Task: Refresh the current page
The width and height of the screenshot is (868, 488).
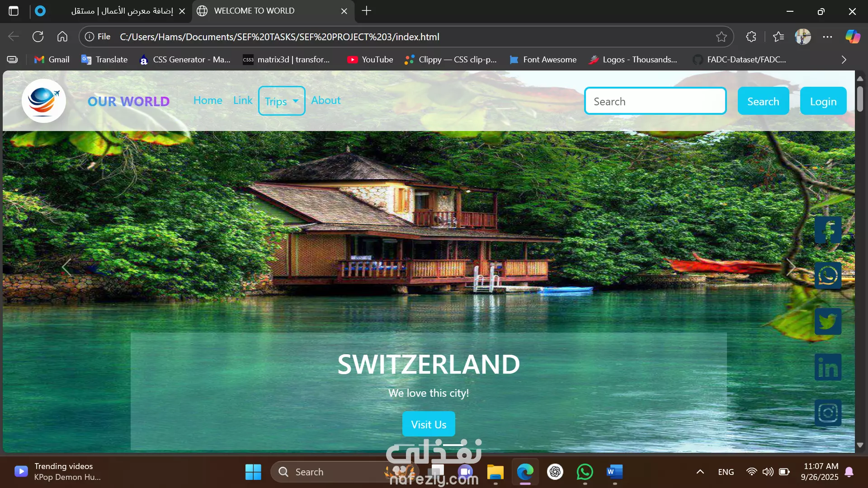Action: coord(38,37)
